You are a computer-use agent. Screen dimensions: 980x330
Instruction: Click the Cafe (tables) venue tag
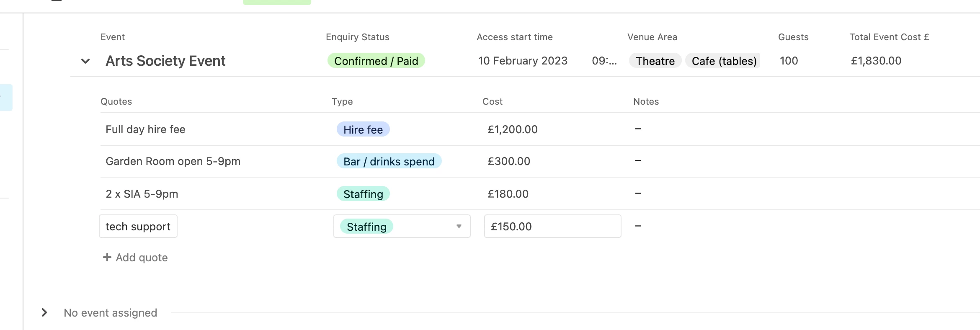[724, 61]
